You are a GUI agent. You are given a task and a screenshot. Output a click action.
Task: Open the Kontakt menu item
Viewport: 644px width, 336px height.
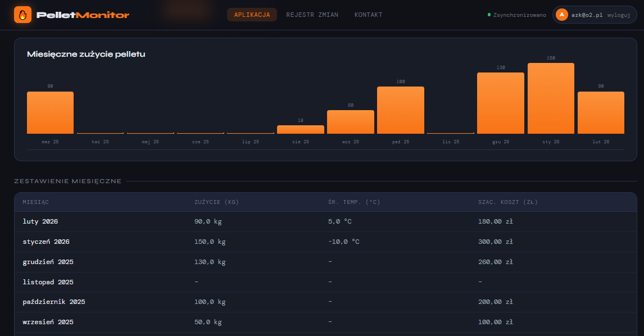click(x=368, y=15)
